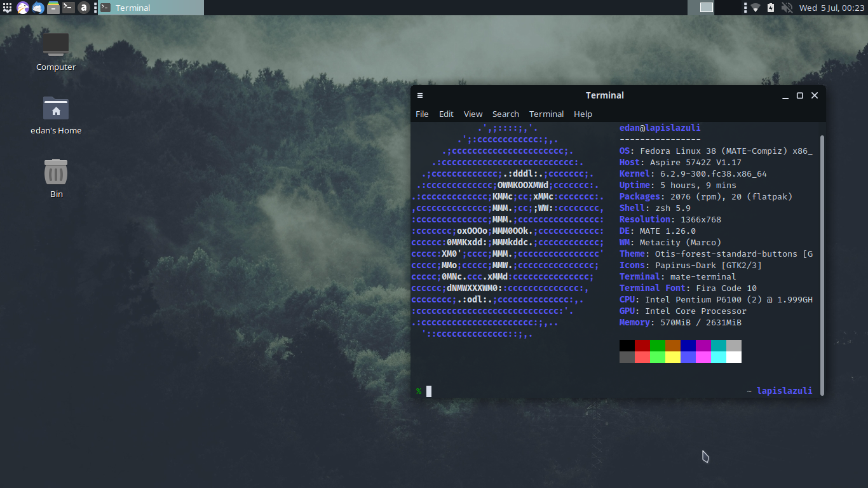The width and height of the screenshot is (868, 488).
Task: Click the Terminal window vertical scrollbar
Action: (x=822, y=264)
